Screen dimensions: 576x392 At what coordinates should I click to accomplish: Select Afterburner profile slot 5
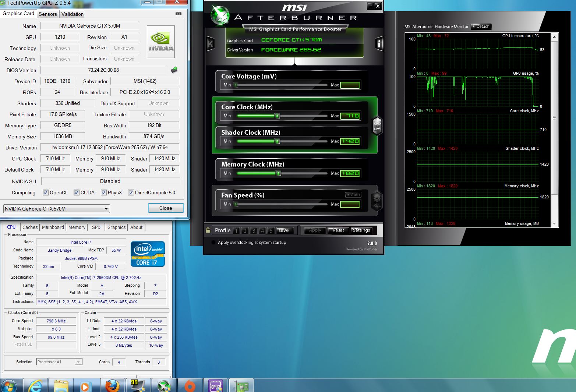click(x=271, y=231)
